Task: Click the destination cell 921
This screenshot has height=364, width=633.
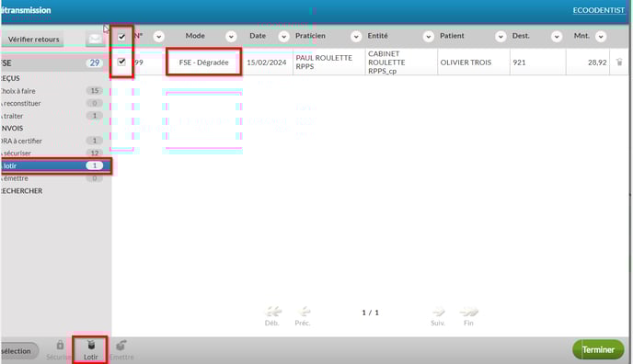Action: 537,63
